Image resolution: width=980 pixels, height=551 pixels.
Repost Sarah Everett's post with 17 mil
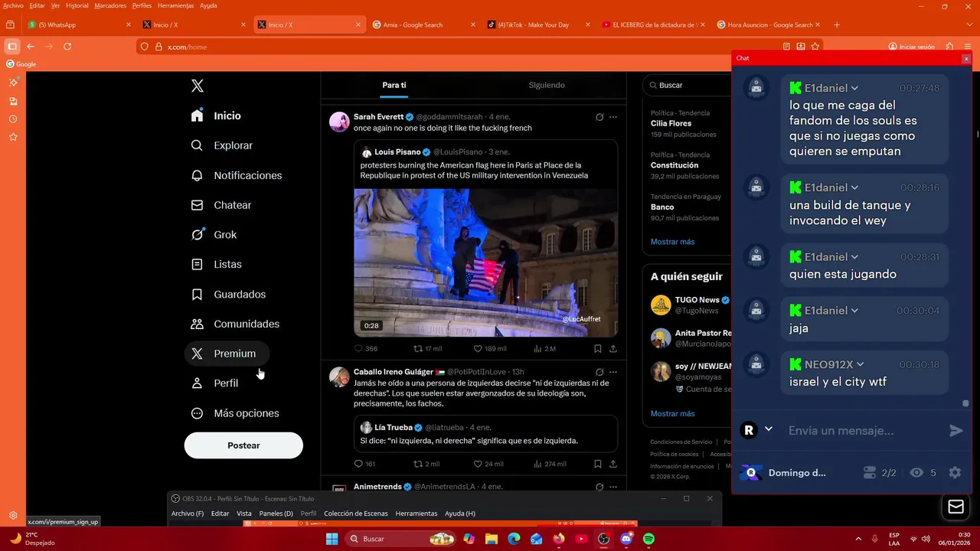click(x=418, y=348)
